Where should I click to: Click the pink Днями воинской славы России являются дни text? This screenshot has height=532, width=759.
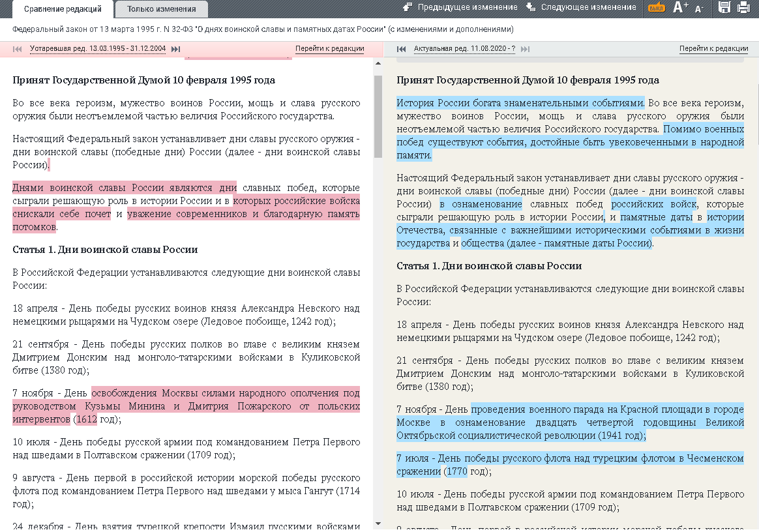(x=125, y=187)
